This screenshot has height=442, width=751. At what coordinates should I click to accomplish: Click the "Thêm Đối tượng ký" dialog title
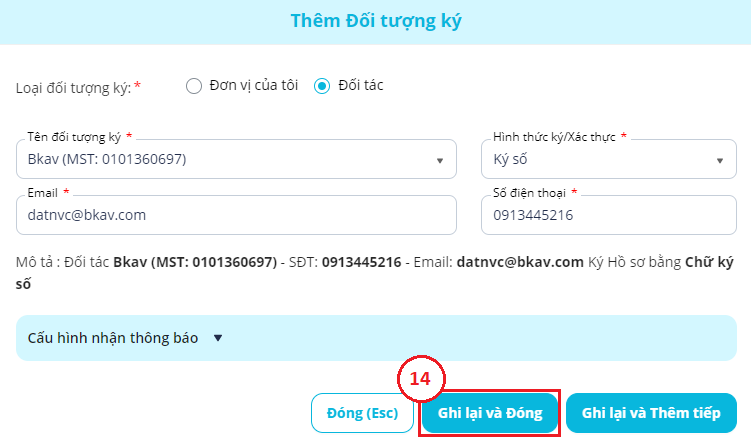(x=376, y=21)
